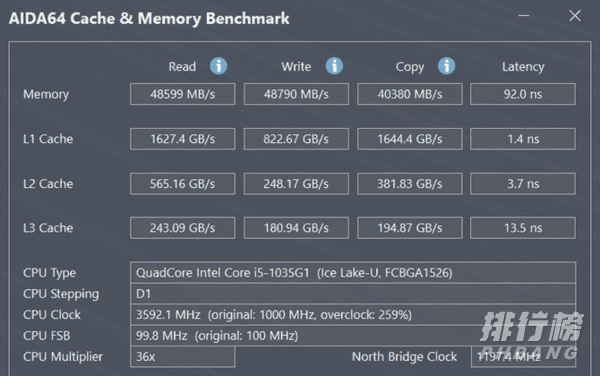Select the CPU FSB 99.8 MHz field
This screenshot has height=376, width=600.
pos(353,336)
